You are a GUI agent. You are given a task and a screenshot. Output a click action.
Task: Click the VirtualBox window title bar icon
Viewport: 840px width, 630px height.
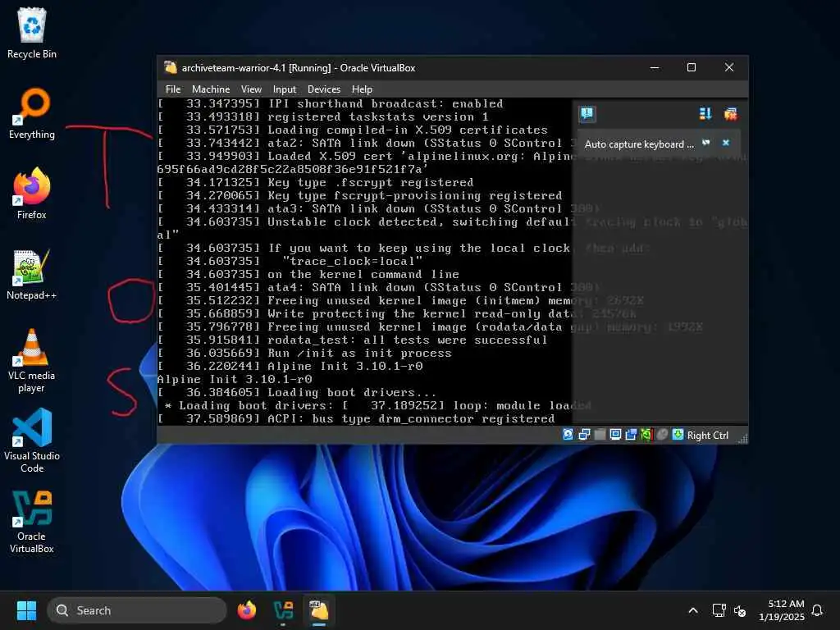[171, 67]
